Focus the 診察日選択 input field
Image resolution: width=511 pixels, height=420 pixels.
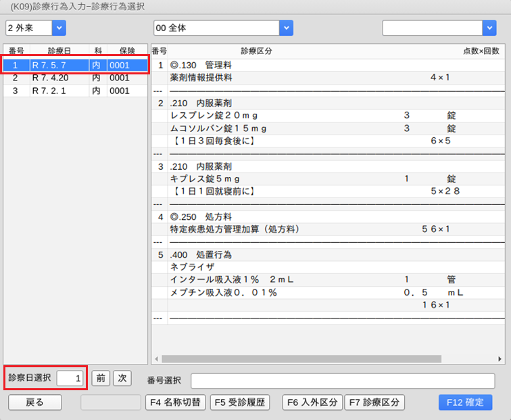(71, 378)
